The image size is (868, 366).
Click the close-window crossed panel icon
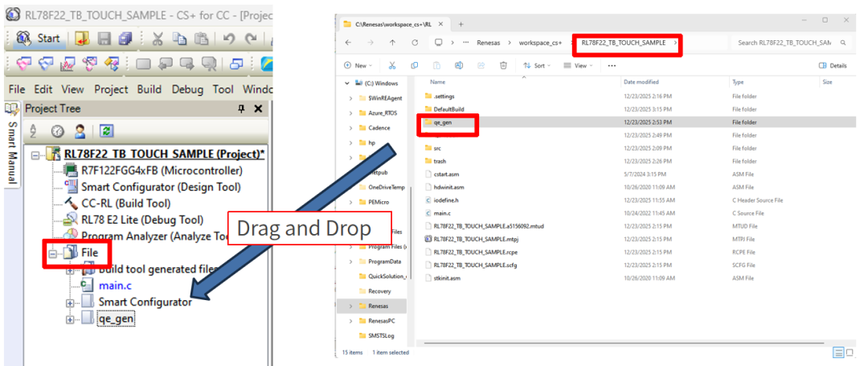point(209,65)
